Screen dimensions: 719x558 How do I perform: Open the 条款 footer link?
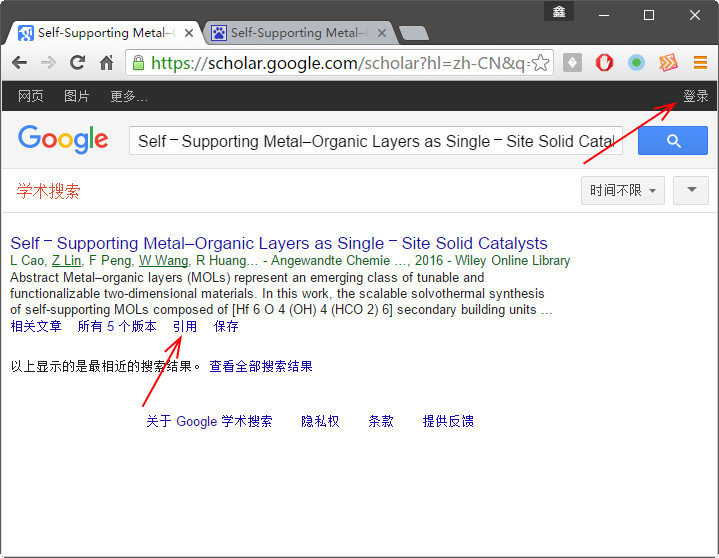pos(381,421)
